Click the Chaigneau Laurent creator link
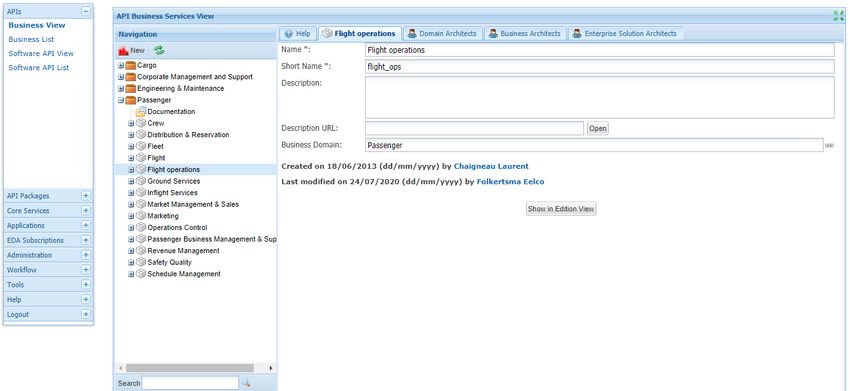The height and width of the screenshot is (391, 850). [x=491, y=166]
